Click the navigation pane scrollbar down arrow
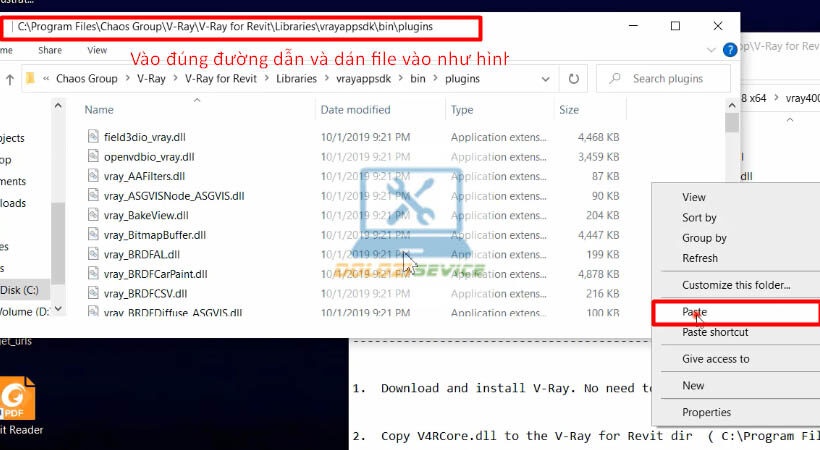Viewport: 820px width, 450px height. pos(58,309)
